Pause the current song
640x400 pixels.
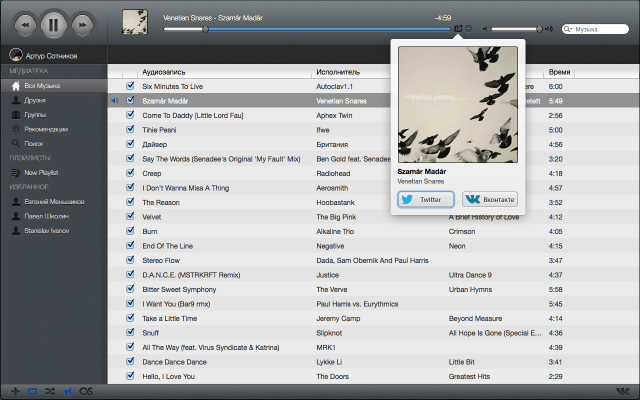(x=53, y=25)
